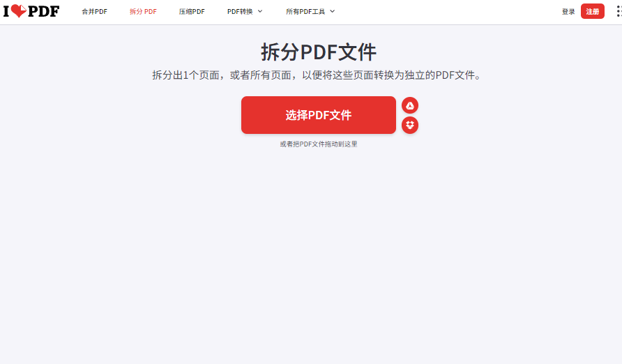Click the red 选择PDF文件 button
The image size is (622, 364).
point(319,115)
